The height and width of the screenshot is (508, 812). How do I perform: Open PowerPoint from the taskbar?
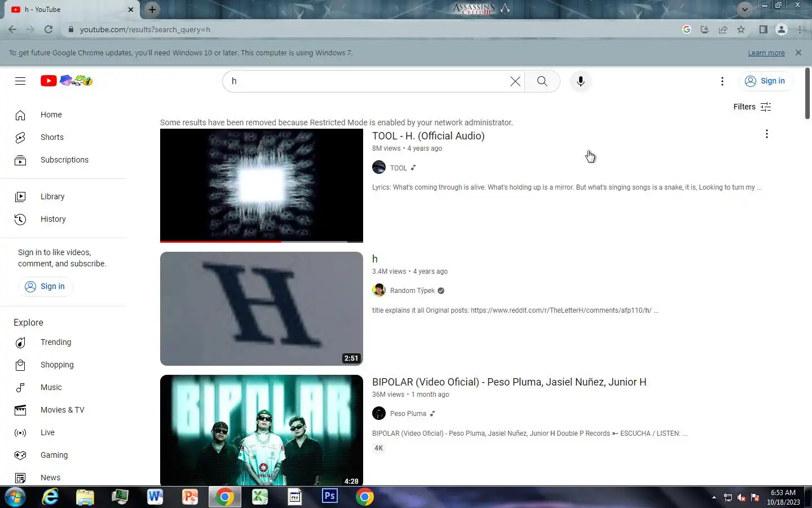[190, 497]
